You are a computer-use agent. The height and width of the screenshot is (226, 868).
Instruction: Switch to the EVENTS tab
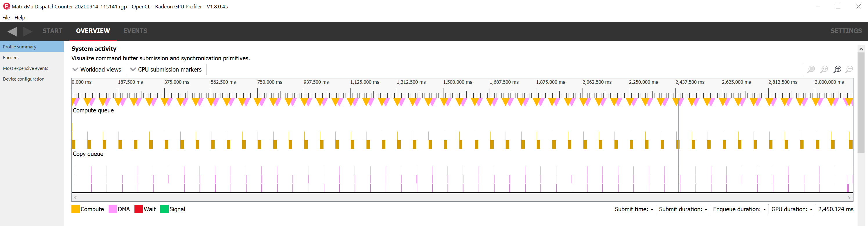click(135, 31)
